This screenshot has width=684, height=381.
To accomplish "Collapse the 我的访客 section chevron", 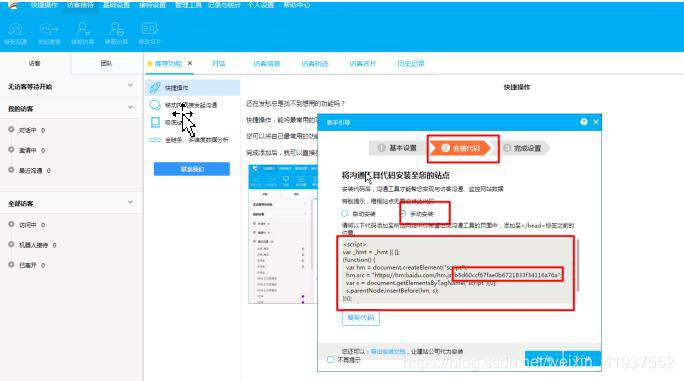I will [130, 107].
